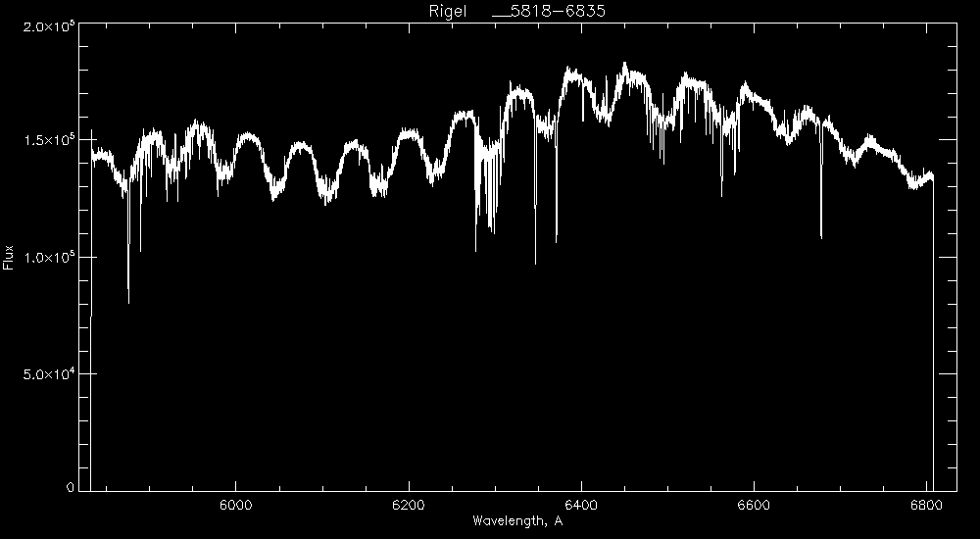The image size is (980, 539).
Task: Click the 0 y-axis tick label
Action: (x=70, y=488)
